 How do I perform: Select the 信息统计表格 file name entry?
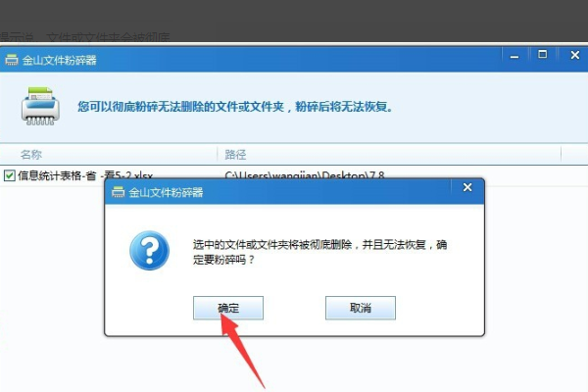pyautogui.click(x=85, y=175)
